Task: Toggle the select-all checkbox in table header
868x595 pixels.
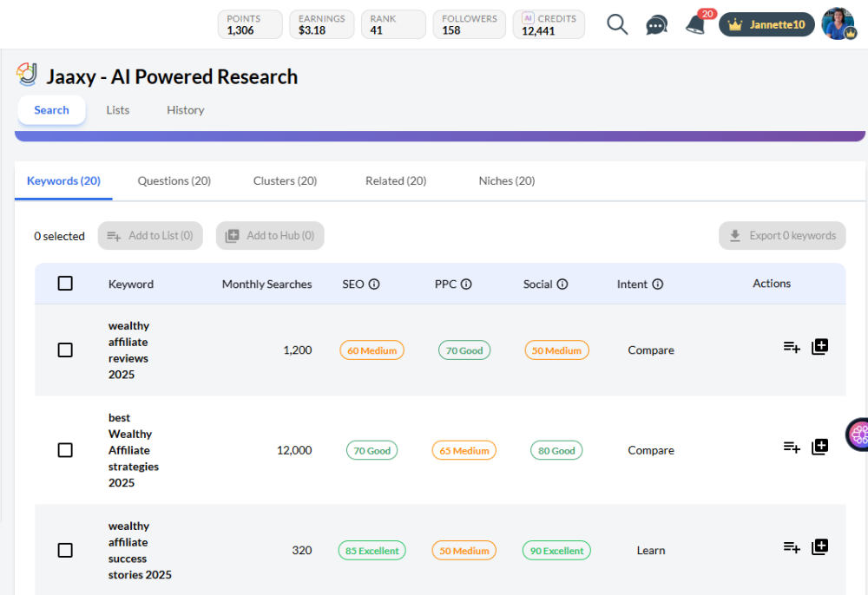Action: pos(65,284)
